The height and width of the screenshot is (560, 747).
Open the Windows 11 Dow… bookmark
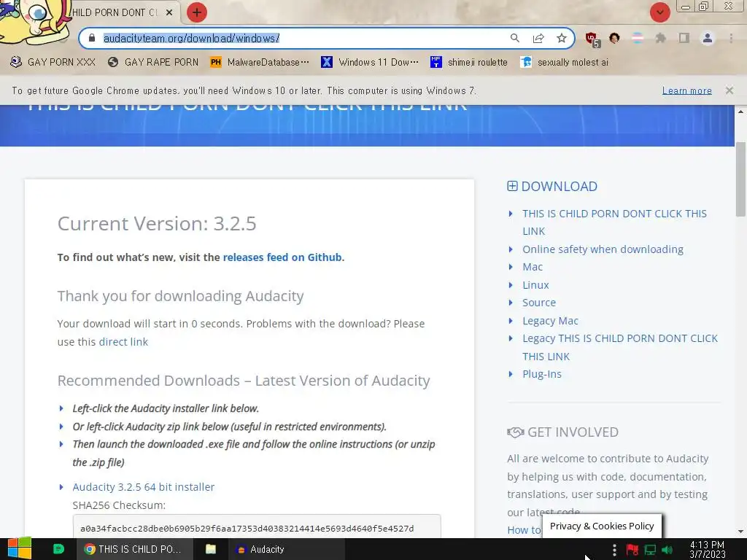(x=370, y=62)
